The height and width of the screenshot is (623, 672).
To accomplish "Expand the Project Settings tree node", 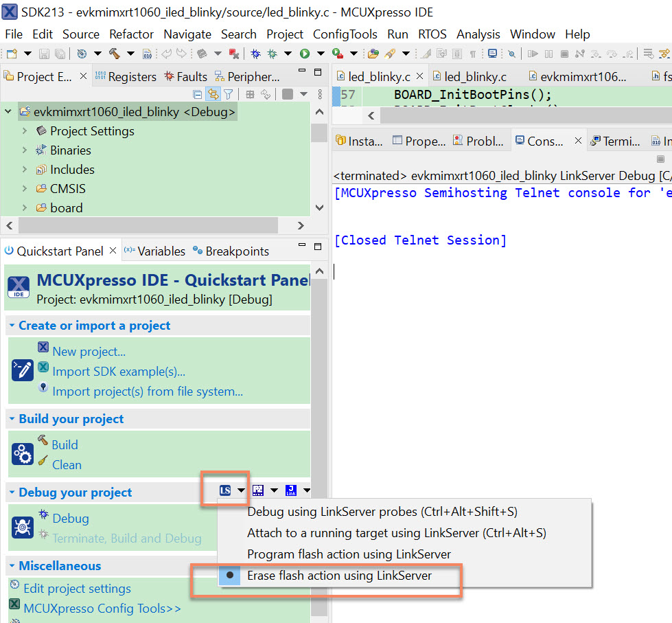I will coord(25,131).
